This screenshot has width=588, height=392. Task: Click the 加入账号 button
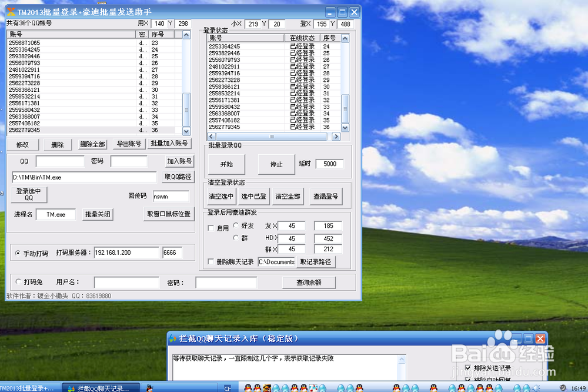tap(179, 161)
